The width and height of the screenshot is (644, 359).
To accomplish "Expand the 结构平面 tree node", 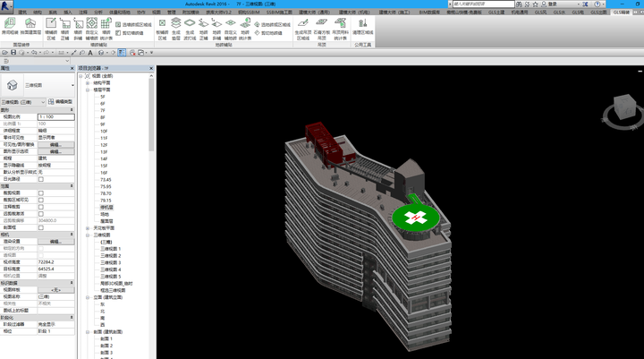I will coord(88,83).
